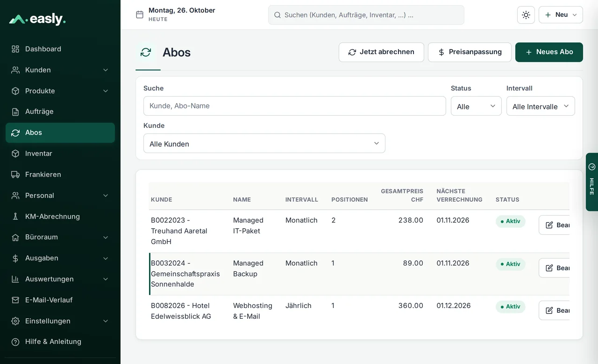The width and height of the screenshot is (598, 364).
Task: Open the Frankieren menu item
Action: [x=60, y=175]
